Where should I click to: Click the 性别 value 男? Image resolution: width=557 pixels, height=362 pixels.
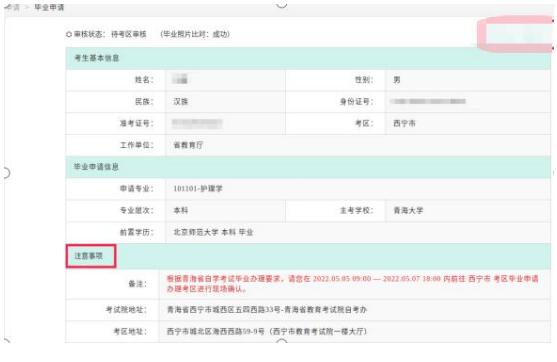point(397,80)
